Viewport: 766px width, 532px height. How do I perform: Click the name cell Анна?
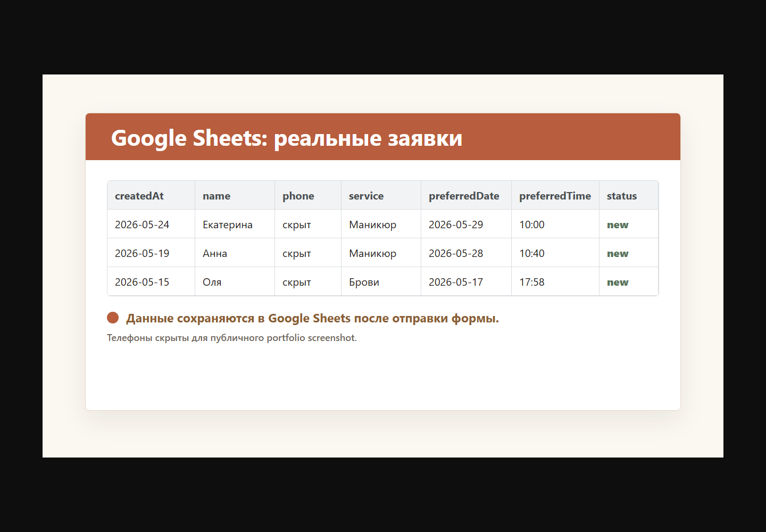(235, 253)
